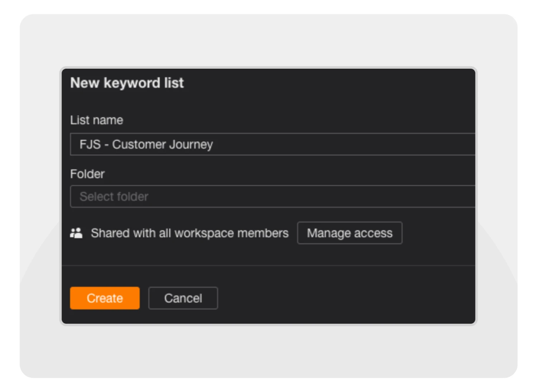
Task: Open the Manage access settings
Action: [349, 233]
